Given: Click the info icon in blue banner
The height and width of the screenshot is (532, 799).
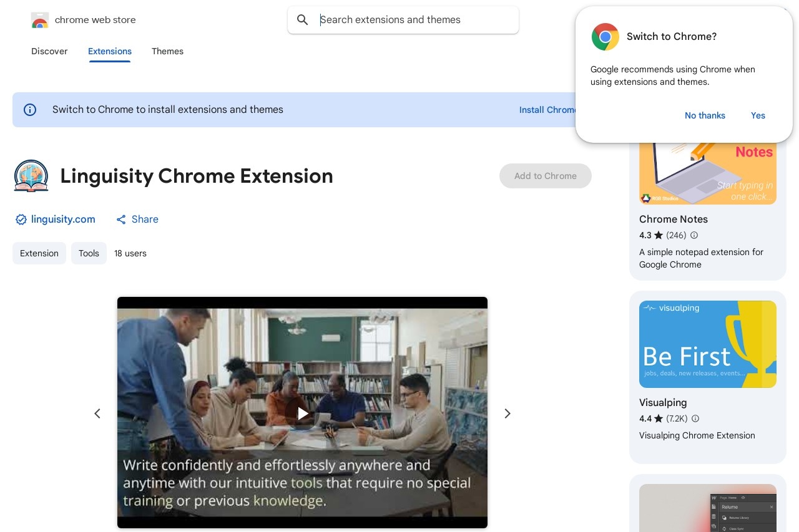Looking at the screenshot, I should pyautogui.click(x=30, y=110).
